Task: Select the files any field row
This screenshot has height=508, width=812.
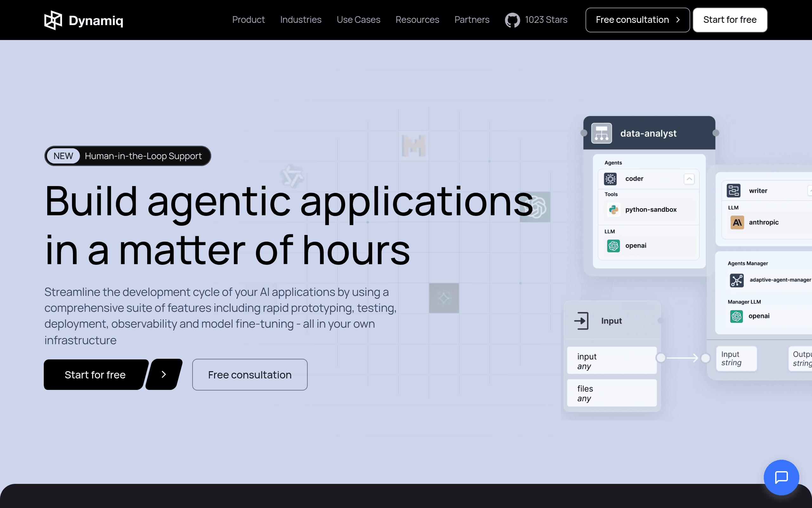Action: [x=612, y=393]
